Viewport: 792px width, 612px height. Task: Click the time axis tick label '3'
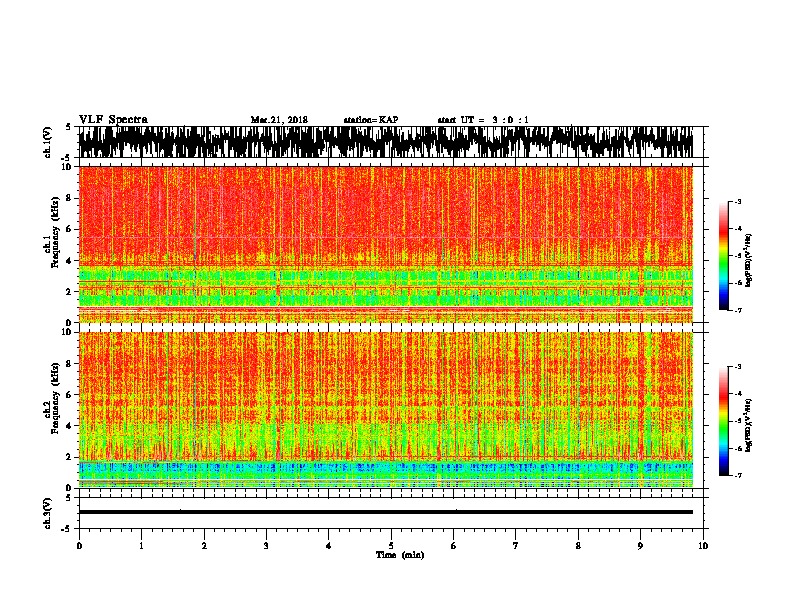pos(266,546)
